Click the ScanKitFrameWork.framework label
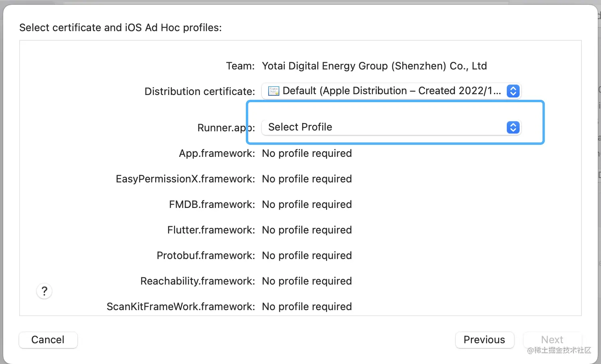Image resolution: width=601 pixels, height=364 pixels. click(181, 307)
